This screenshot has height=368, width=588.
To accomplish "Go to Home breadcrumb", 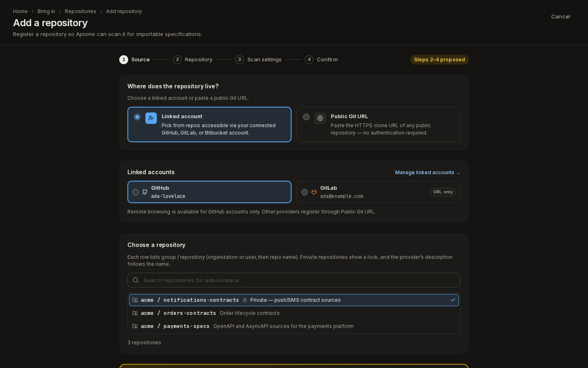I will (20, 11).
